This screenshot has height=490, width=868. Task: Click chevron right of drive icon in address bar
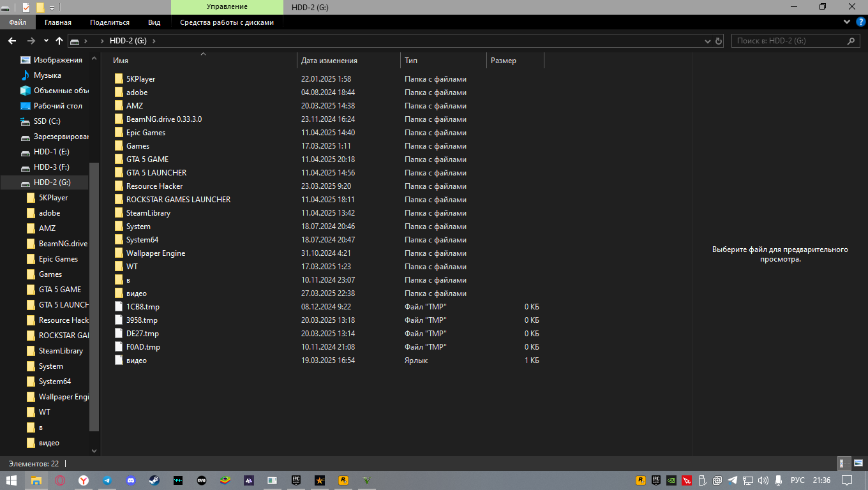click(x=86, y=41)
